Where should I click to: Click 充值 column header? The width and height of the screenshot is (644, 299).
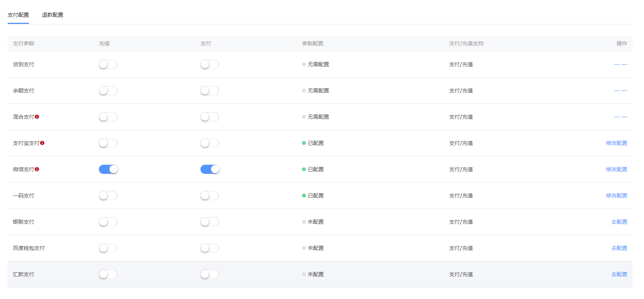pos(104,43)
